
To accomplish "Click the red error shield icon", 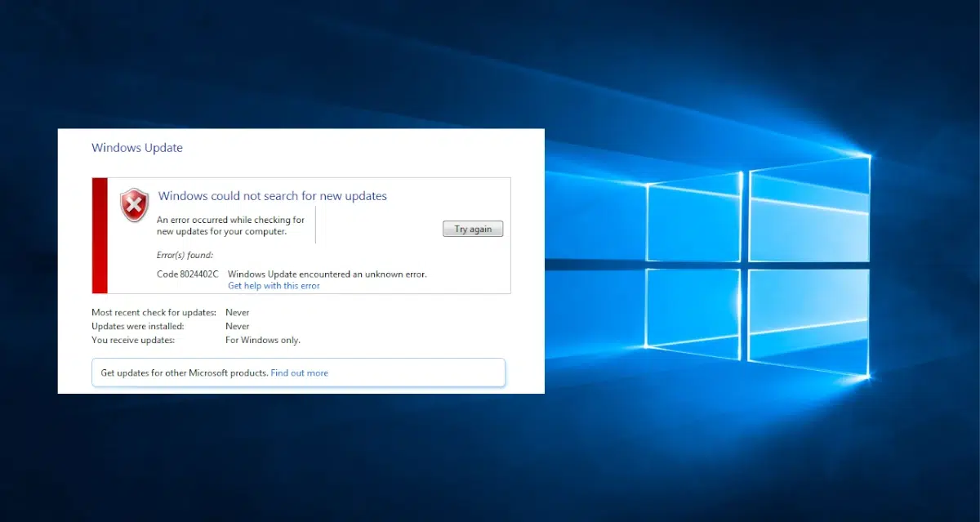I will 133,204.
